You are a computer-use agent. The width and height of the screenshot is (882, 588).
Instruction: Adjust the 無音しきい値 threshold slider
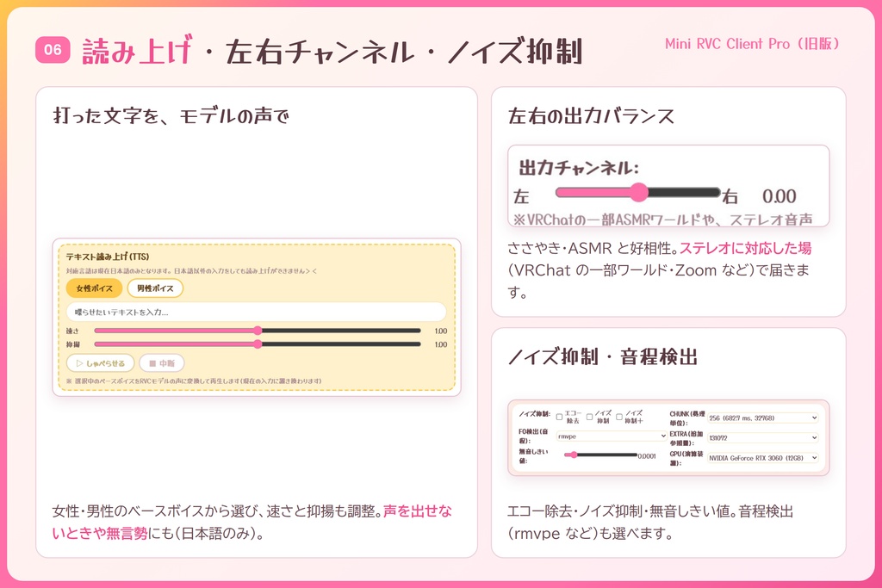[600, 455]
